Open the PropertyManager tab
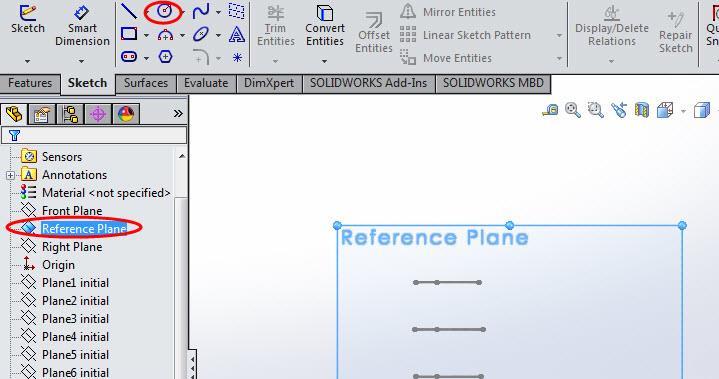 [42, 114]
